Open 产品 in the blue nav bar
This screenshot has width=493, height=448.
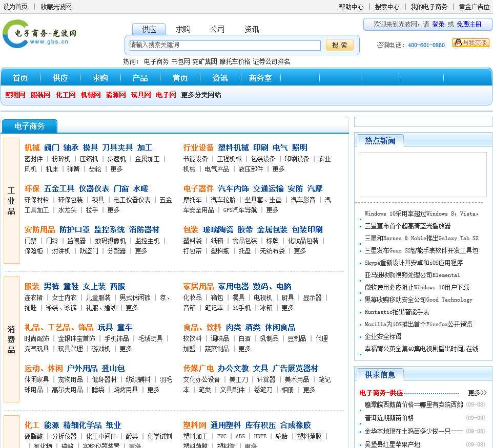(140, 78)
